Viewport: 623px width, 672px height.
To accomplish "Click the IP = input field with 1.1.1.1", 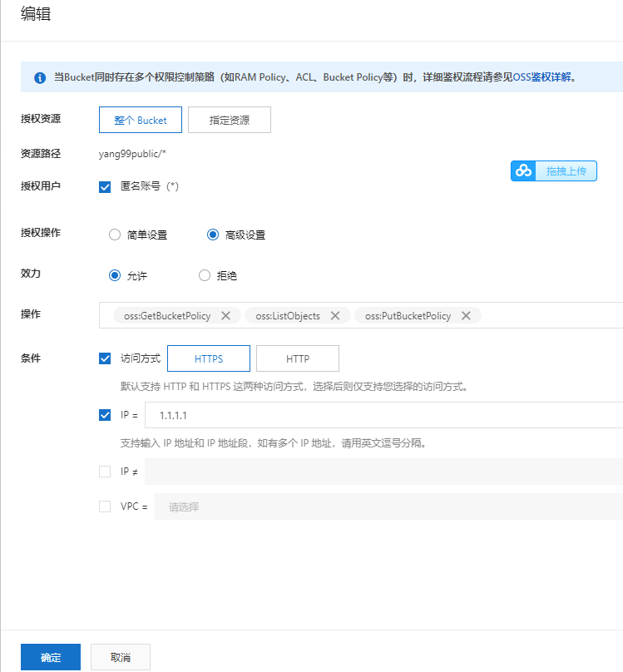I will click(x=384, y=415).
